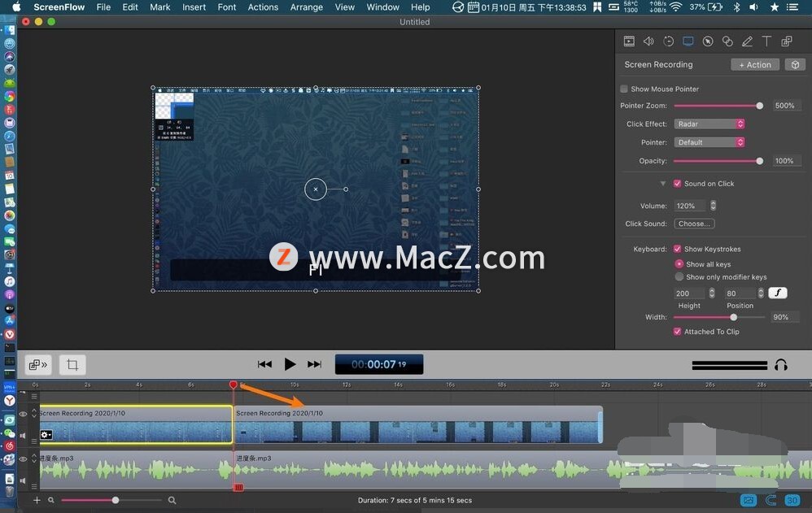
Task: Click the Position stepper arrows
Action: coord(760,293)
